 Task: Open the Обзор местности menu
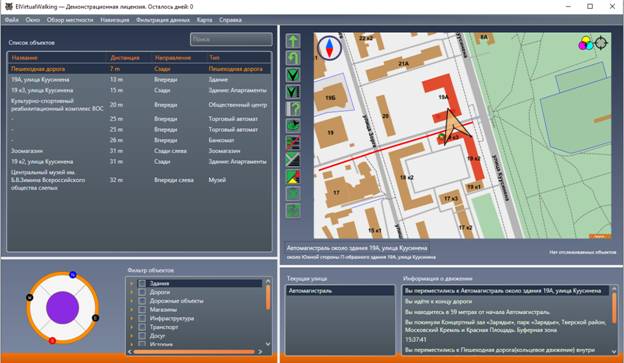[x=70, y=20]
